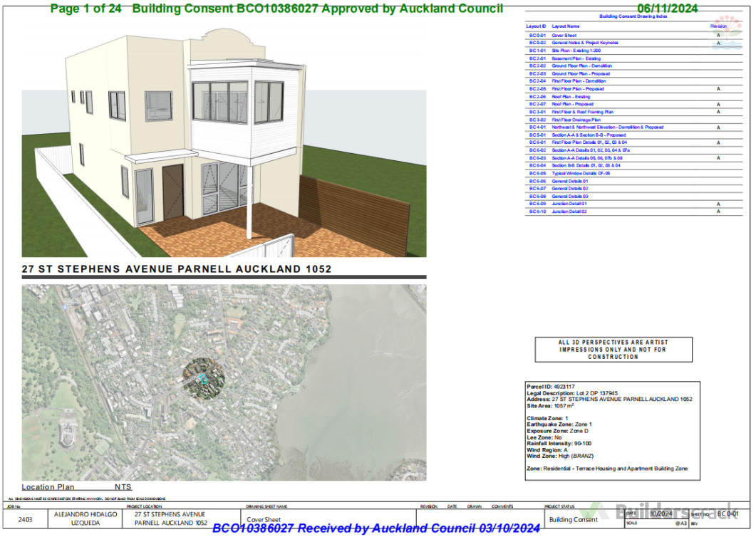
Task: Click the Revision column header
Action: 718,26
